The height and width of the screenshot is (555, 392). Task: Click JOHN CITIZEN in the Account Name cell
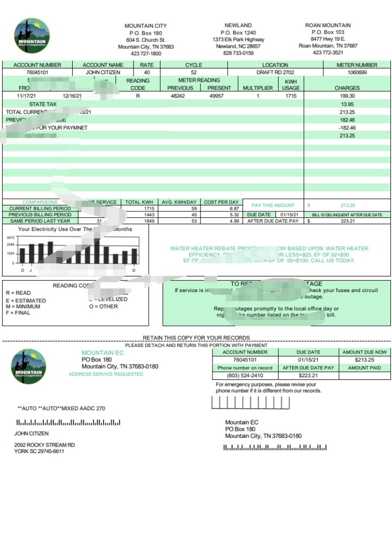(x=102, y=72)
